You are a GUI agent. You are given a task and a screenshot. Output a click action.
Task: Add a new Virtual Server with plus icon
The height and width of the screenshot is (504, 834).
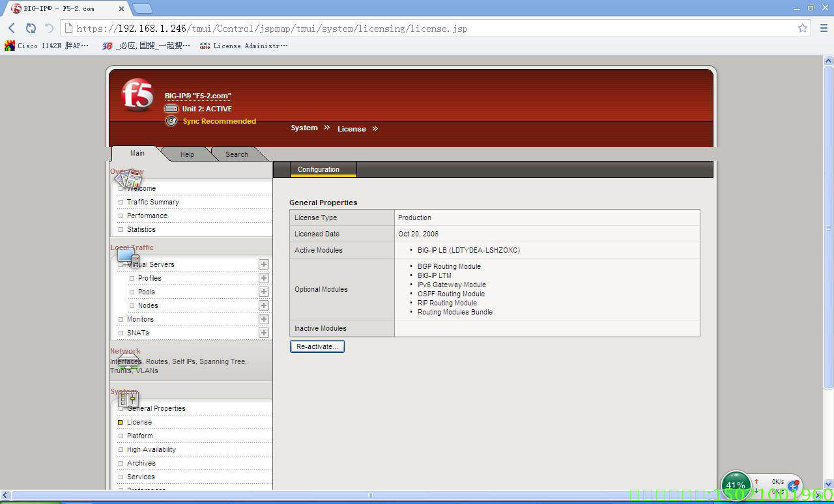click(264, 264)
